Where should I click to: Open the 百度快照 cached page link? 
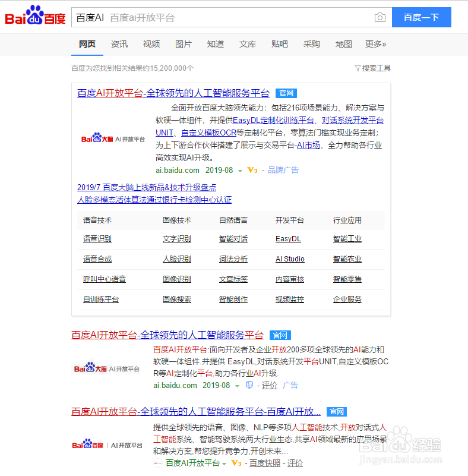pyautogui.click(x=265, y=464)
